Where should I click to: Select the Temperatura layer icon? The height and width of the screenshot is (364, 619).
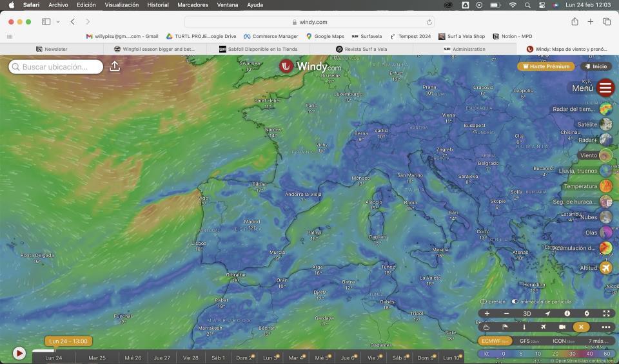pos(606,186)
